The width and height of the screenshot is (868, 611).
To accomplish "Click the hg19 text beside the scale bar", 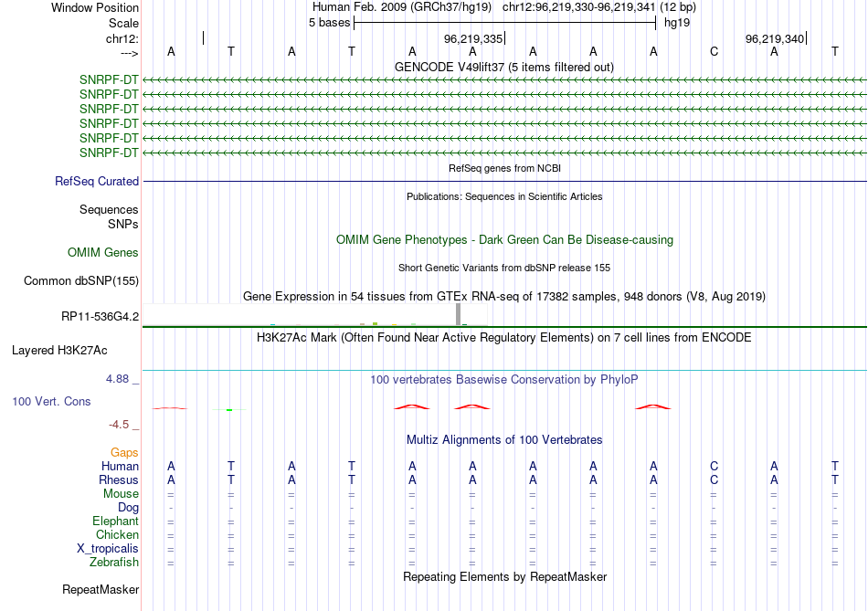I will pos(677,23).
